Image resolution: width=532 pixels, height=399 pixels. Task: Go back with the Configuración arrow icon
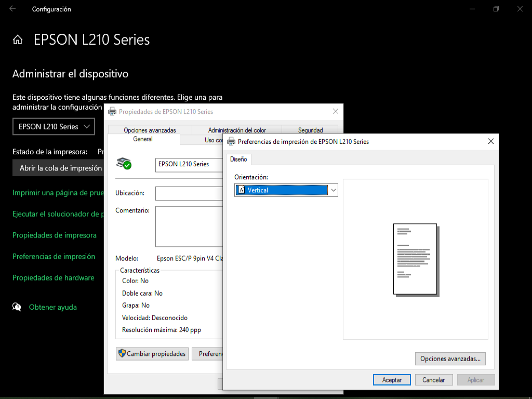point(12,9)
